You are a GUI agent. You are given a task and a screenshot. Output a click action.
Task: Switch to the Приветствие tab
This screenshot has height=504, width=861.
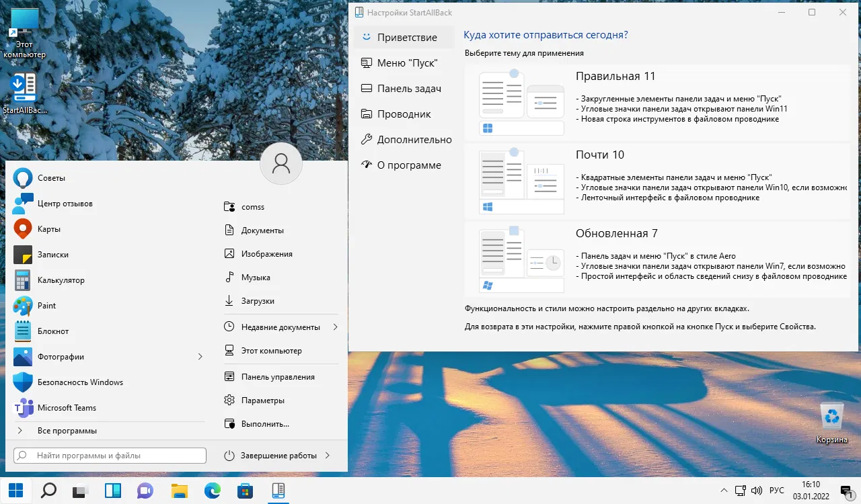coord(404,38)
